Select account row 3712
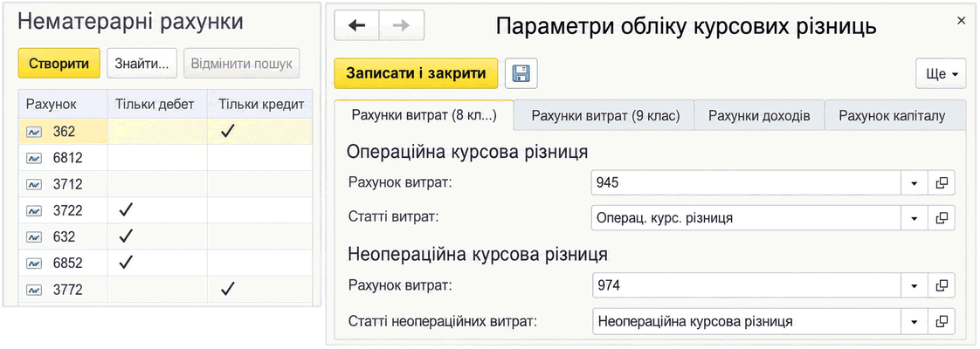 166,184
